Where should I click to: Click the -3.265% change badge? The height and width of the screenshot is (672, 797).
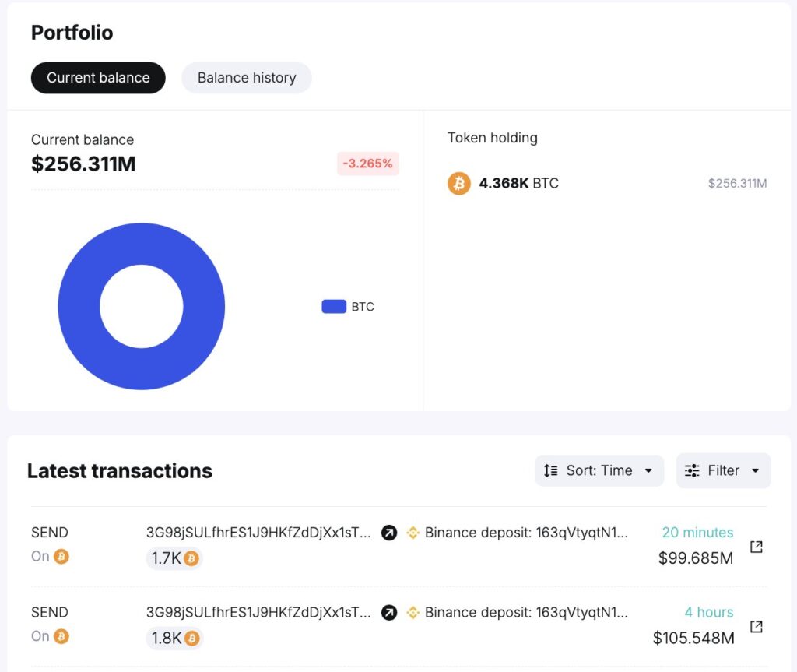(x=367, y=164)
